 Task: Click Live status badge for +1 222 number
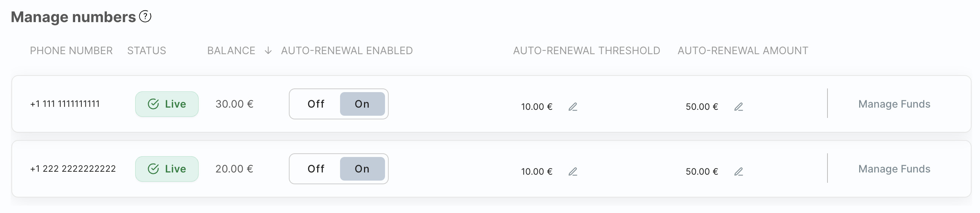167,169
